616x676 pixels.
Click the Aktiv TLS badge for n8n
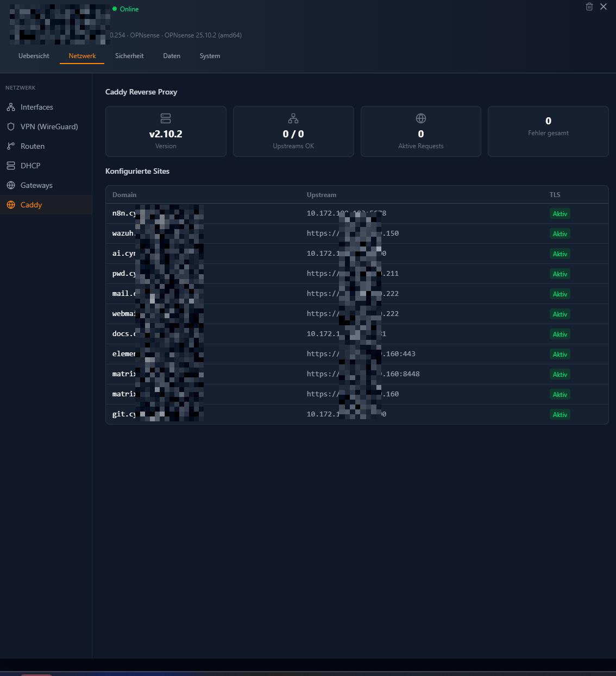pos(560,214)
